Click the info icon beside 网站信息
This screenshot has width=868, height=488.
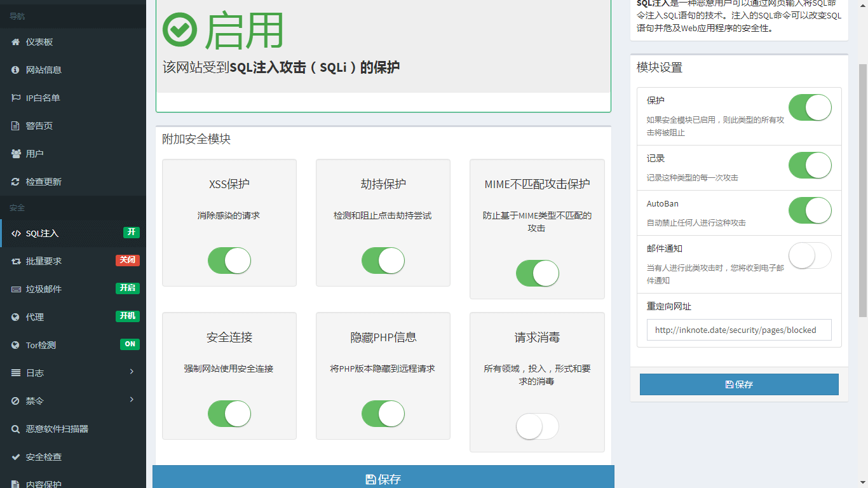[15, 70]
